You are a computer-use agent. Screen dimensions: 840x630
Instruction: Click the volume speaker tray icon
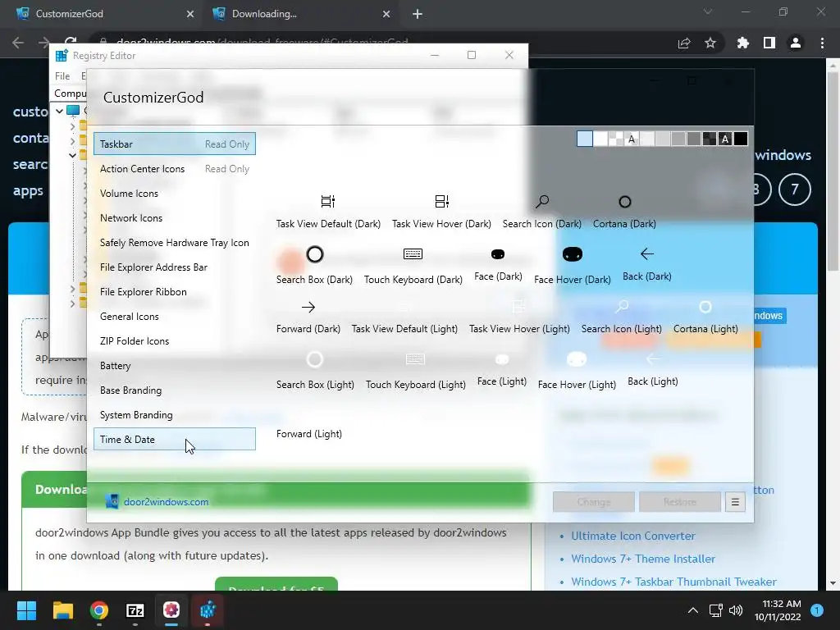(x=736, y=610)
